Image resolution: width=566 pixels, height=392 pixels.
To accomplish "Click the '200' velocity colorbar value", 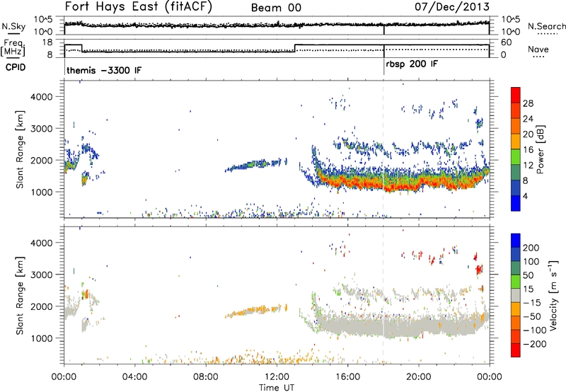I will coord(531,248).
